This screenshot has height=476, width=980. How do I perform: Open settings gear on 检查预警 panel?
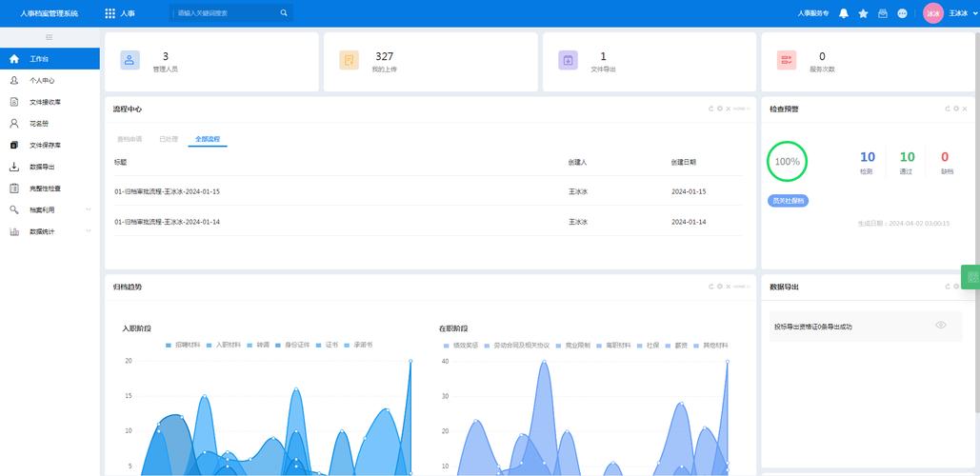pyautogui.click(x=956, y=109)
